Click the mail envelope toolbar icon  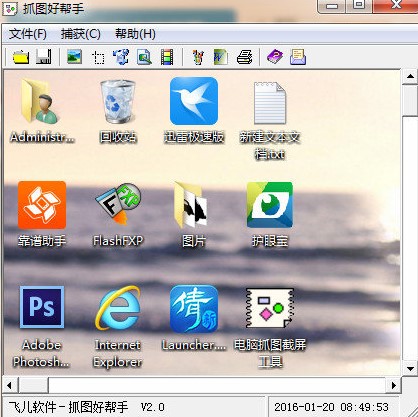pyautogui.click(x=298, y=57)
